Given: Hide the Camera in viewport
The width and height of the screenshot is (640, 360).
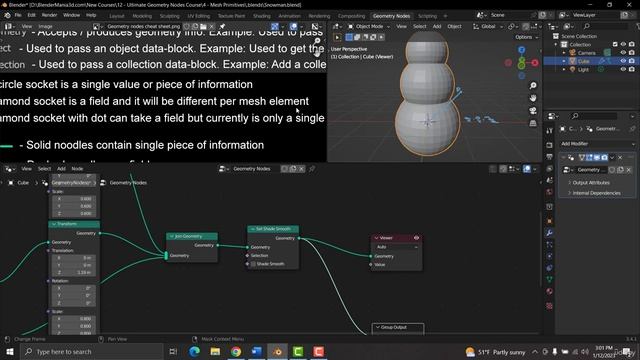Looking at the screenshot, I should (x=623, y=53).
